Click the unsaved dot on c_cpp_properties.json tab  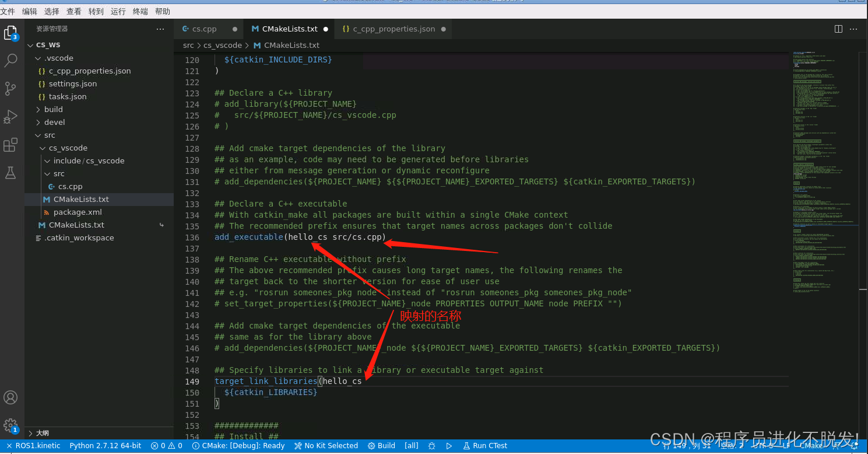click(x=444, y=29)
